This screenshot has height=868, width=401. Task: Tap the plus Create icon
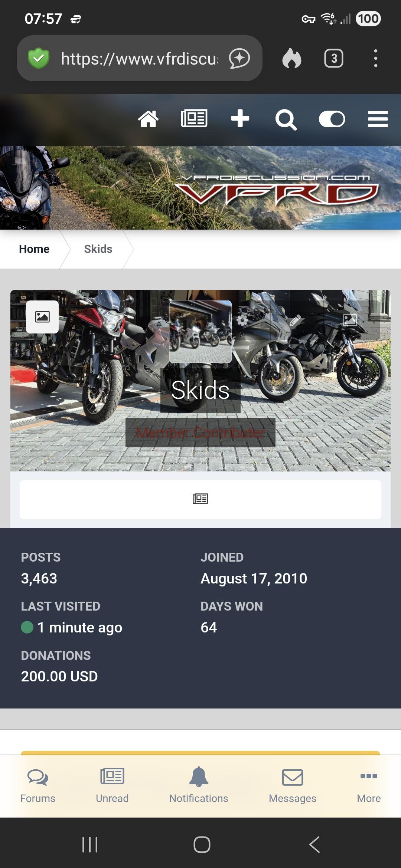[240, 119]
